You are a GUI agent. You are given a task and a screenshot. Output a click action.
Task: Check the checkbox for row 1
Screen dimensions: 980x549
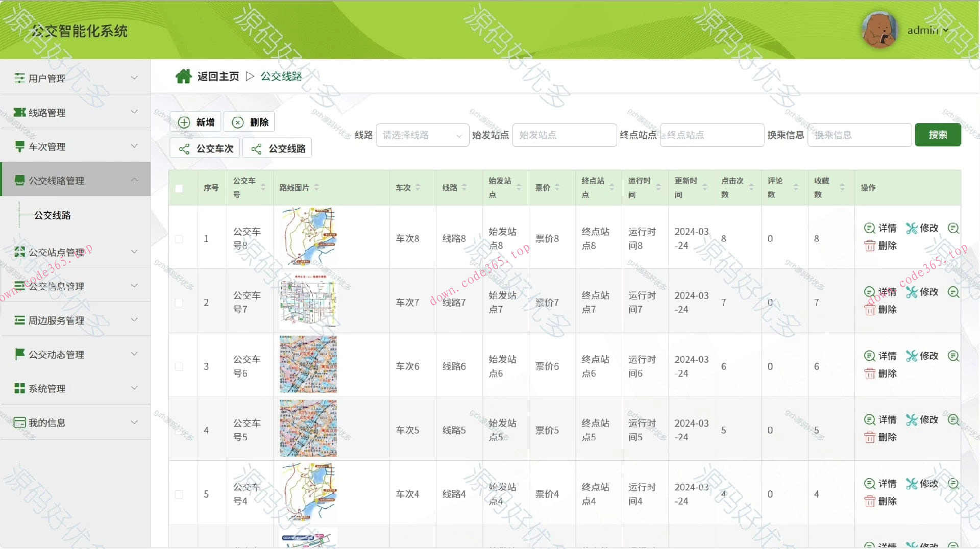[x=179, y=238]
